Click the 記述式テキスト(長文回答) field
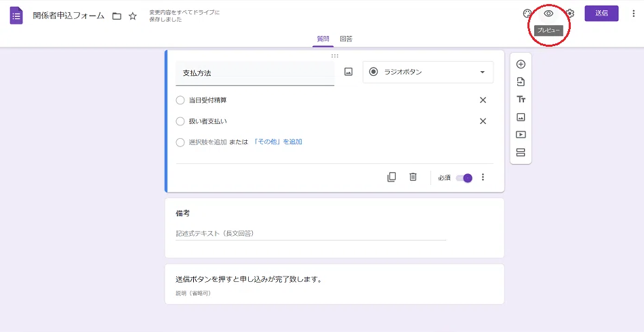This screenshot has height=332, width=644. tap(310, 234)
